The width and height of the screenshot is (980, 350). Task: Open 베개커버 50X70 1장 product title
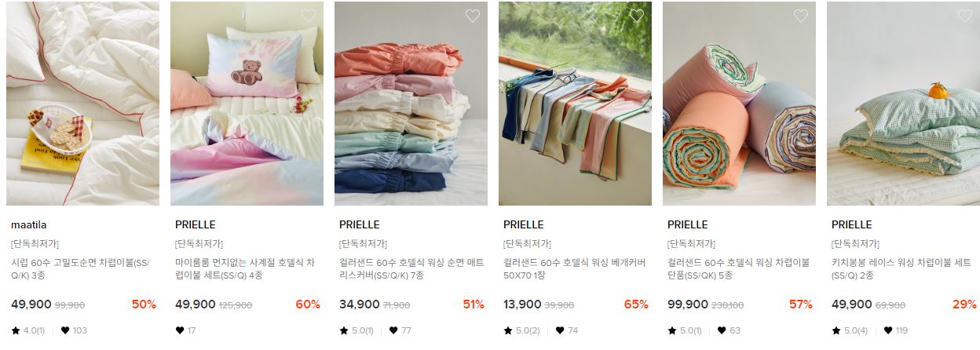click(x=574, y=269)
